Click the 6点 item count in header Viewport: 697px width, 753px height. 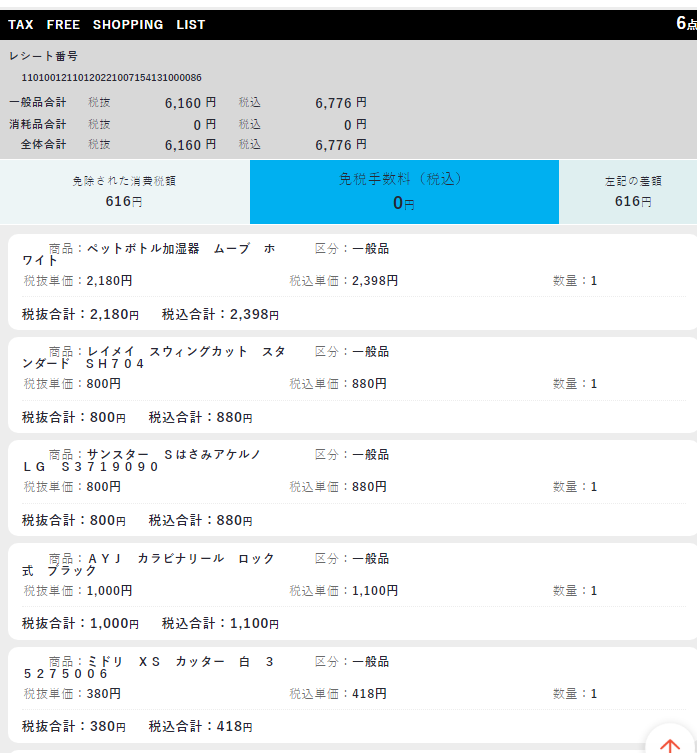click(x=686, y=23)
